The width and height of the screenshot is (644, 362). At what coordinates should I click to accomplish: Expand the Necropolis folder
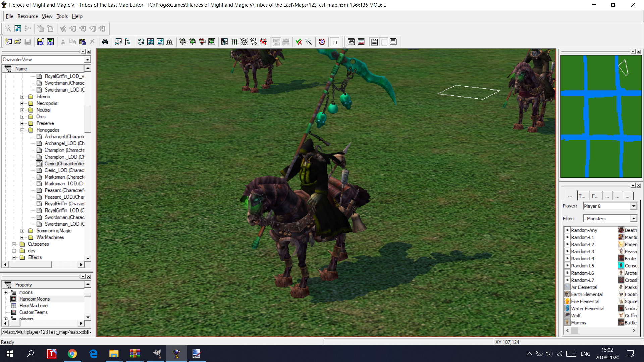(22, 103)
